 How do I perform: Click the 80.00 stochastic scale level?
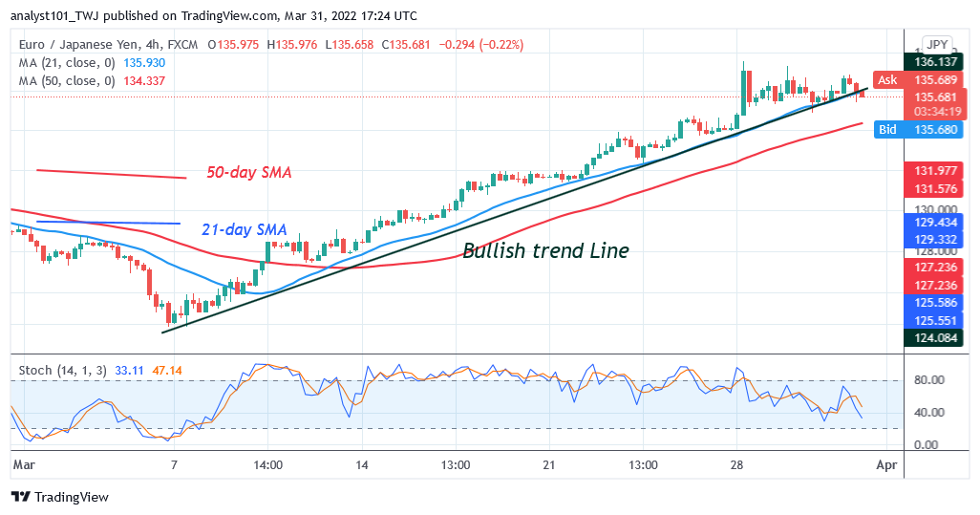(x=928, y=380)
